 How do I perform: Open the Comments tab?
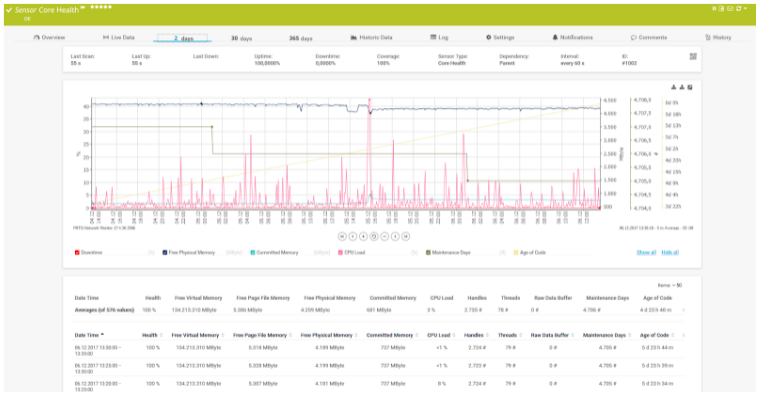click(649, 37)
